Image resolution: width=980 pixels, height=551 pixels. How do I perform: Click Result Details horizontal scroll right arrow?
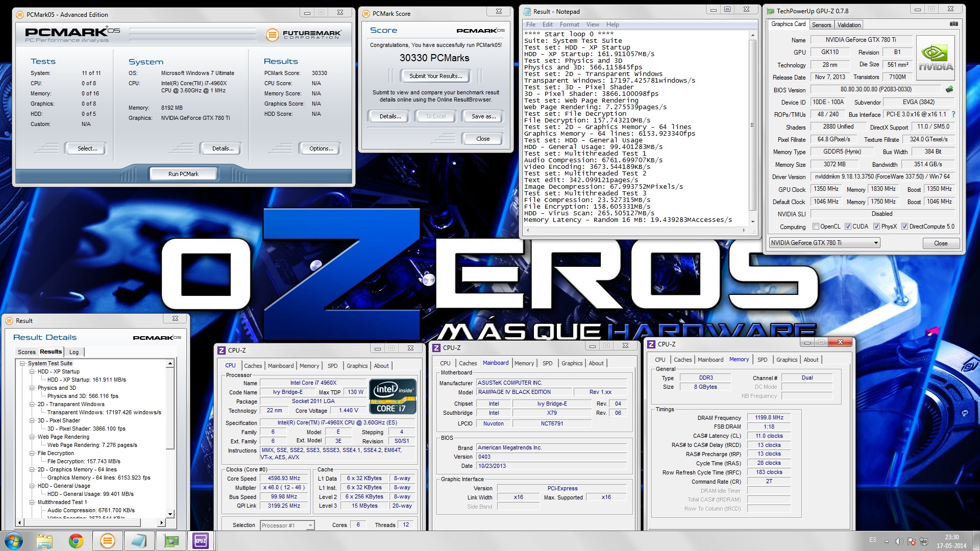(x=161, y=522)
